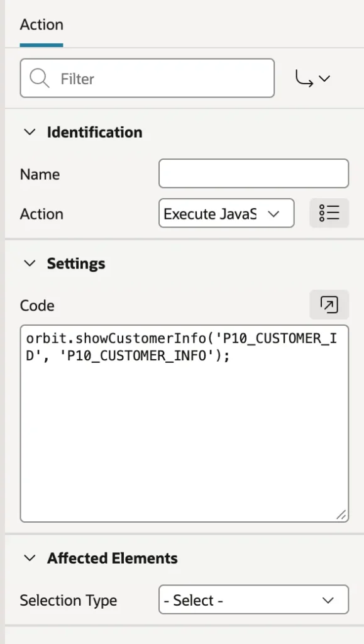364x644 pixels.
Task: Click the Affected Elements heading text
Action: tap(113, 558)
